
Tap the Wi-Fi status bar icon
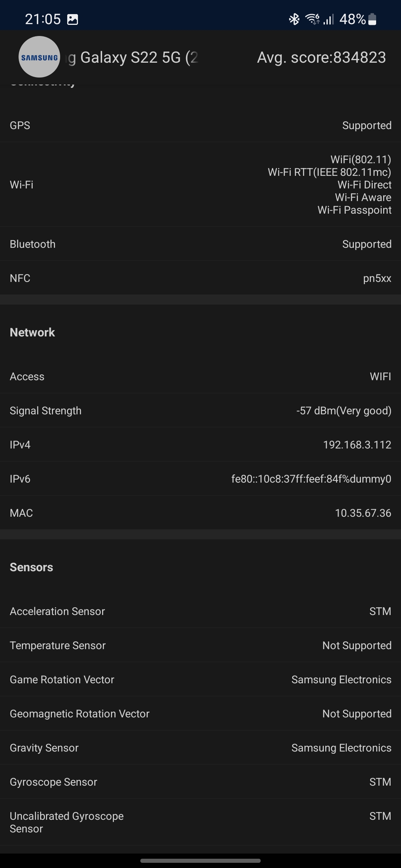pyautogui.click(x=312, y=19)
